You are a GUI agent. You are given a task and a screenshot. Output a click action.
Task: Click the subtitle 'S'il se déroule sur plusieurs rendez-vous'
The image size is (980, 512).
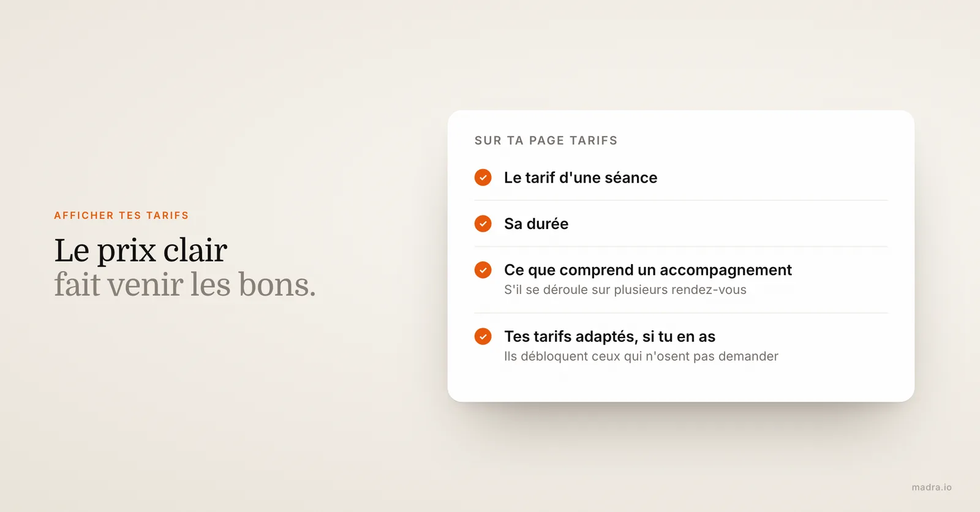click(625, 290)
